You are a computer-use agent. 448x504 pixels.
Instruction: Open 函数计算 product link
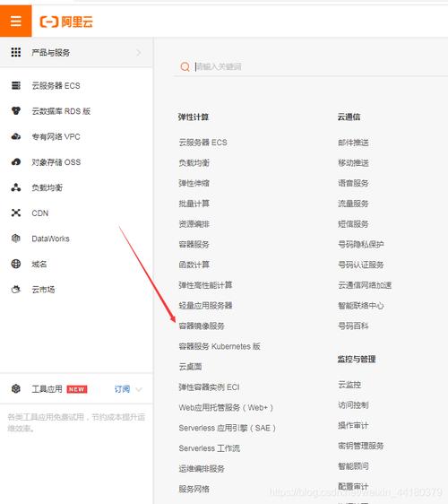coord(194,265)
